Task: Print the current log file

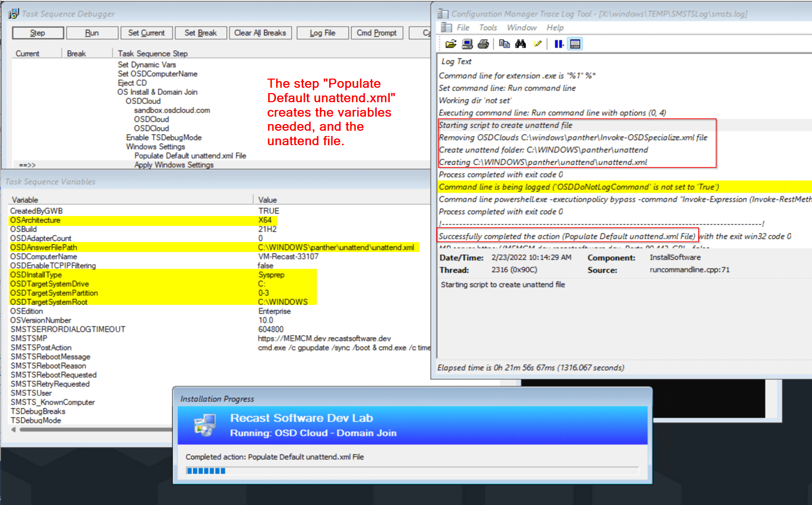Action: [x=483, y=44]
